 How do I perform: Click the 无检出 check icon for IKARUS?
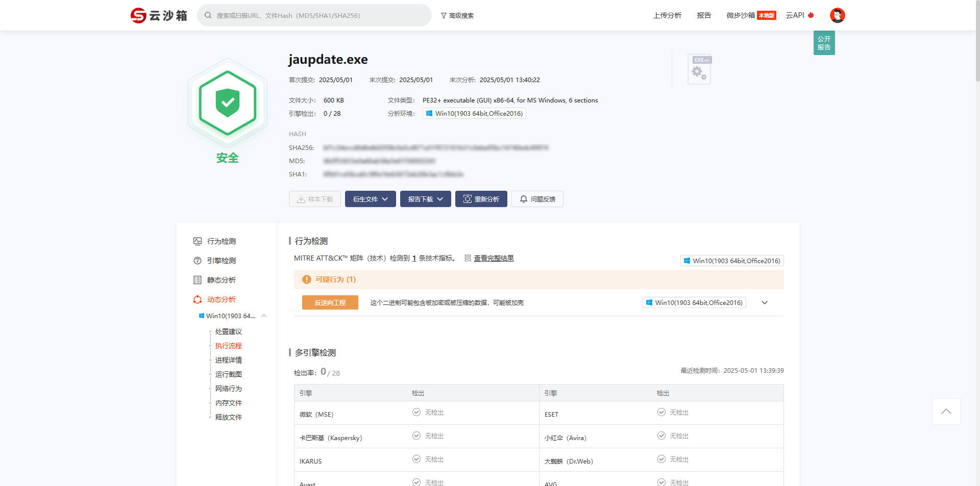pyautogui.click(x=416, y=459)
